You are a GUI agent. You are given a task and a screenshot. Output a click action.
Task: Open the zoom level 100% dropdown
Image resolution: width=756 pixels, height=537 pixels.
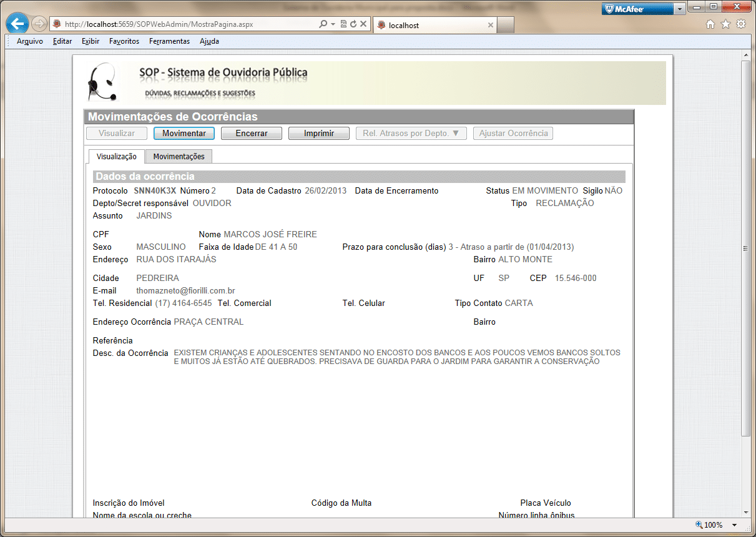click(x=734, y=525)
